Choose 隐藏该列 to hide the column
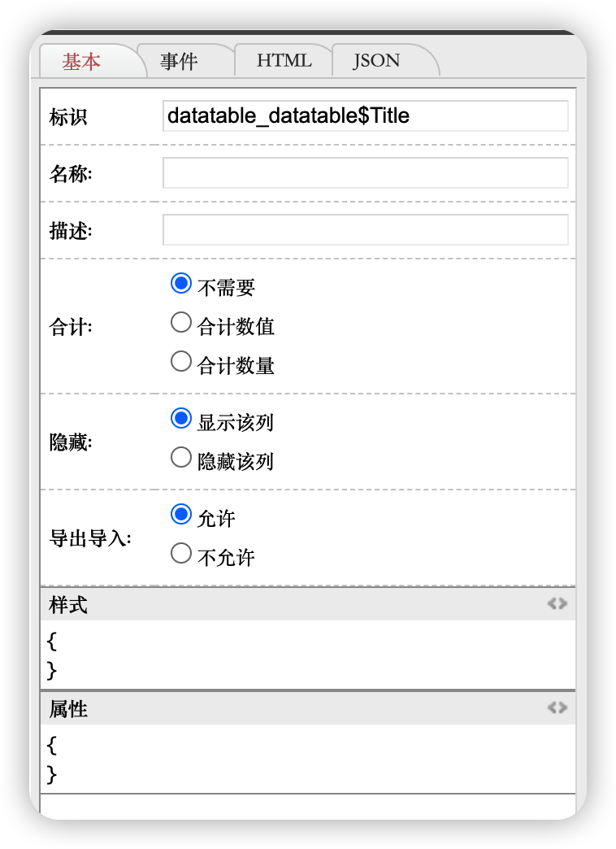Viewport: 616px width, 849px height. [181, 458]
